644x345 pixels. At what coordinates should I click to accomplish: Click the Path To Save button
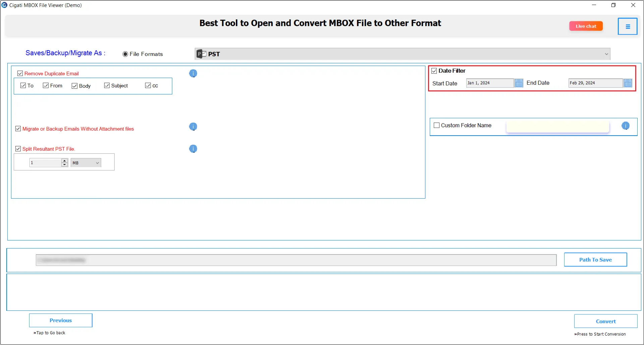[595, 260]
